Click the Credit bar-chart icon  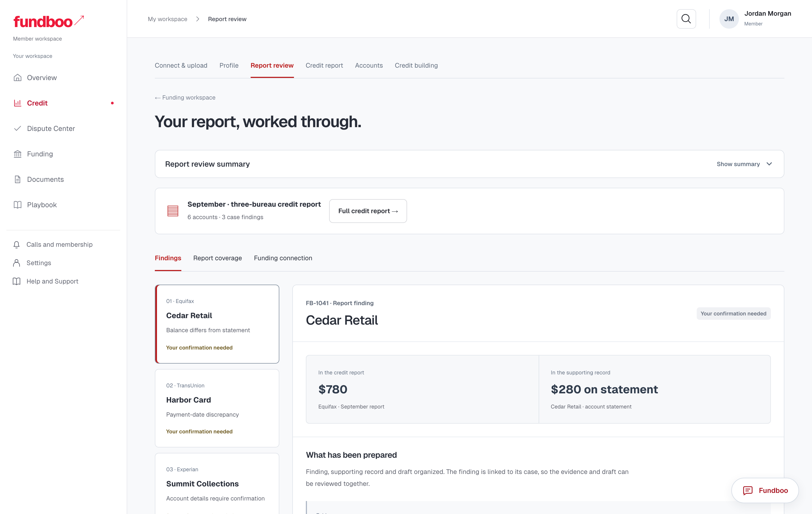click(x=18, y=103)
